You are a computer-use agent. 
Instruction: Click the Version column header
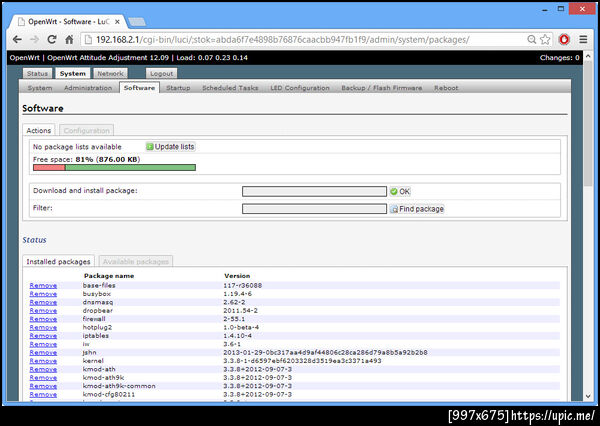237,276
